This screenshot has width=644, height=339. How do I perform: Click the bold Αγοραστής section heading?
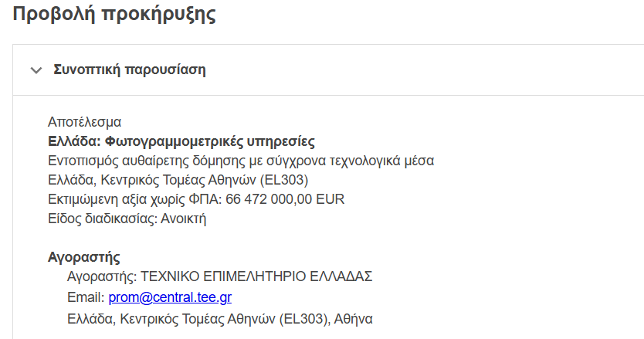(83, 258)
